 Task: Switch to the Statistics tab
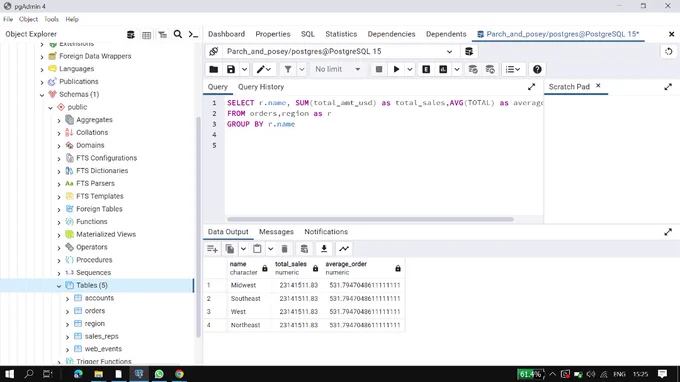tap(341, 34)
